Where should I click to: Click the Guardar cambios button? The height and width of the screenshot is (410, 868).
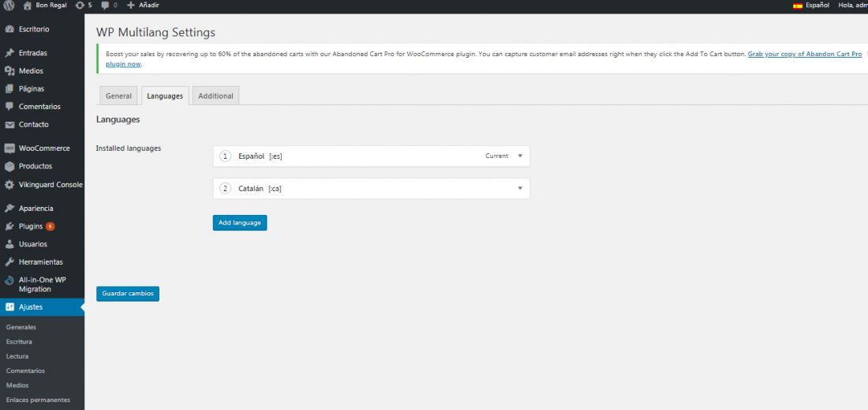pyautogui.click(x=128, y=294)
